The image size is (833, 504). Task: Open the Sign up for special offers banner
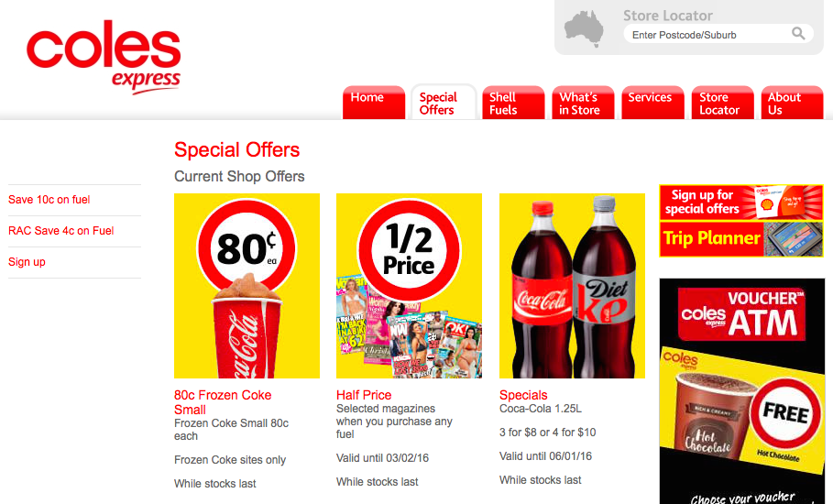click(x=741, y=203)
